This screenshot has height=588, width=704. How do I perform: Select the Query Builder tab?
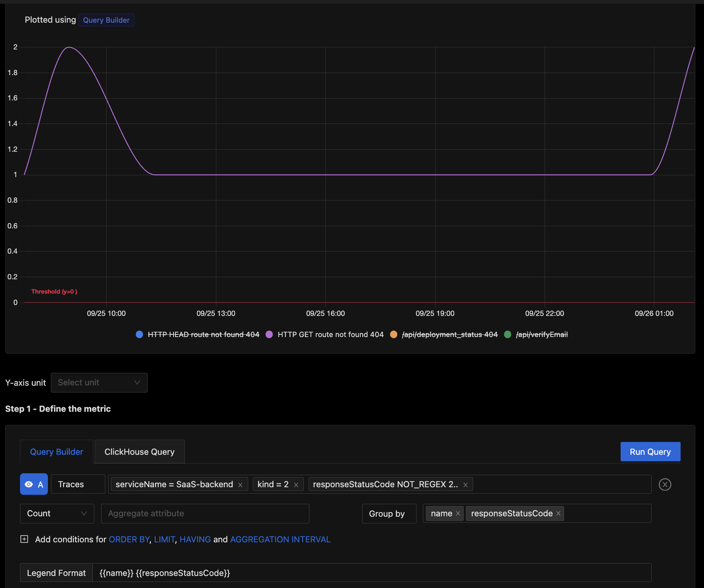[56, 451]
